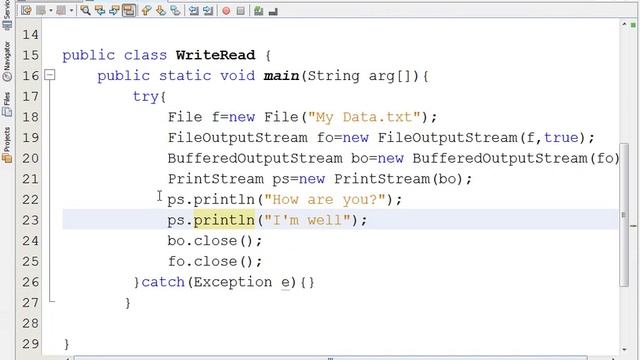Stop macro recording square icon

click(241, 11)
